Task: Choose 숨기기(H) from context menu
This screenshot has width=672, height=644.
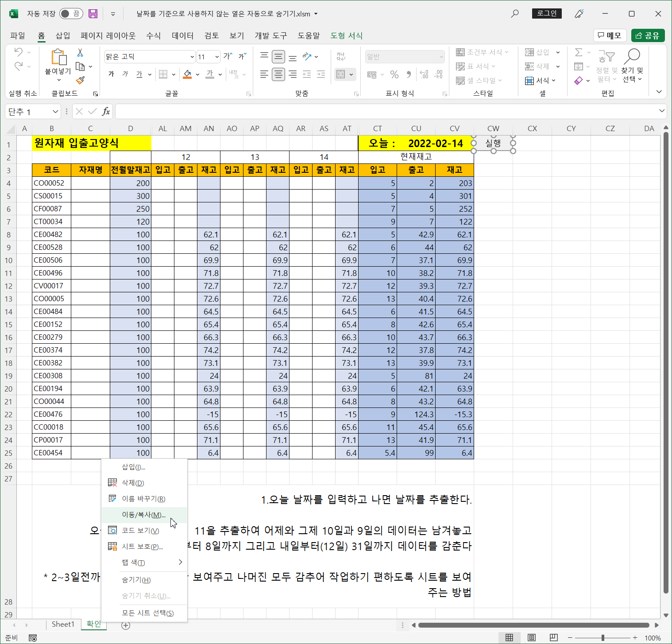Action: pos(144,580)
